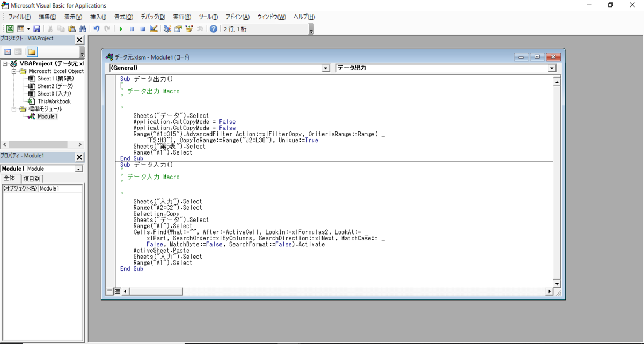Toggle Design Mode icon

click(x=153, y=29)
